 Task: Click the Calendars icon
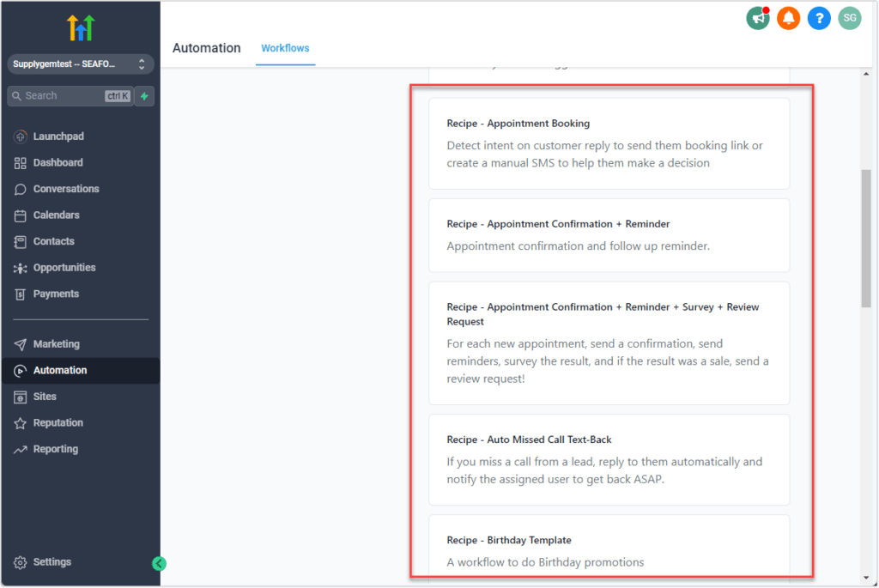(x=21, y=215)
